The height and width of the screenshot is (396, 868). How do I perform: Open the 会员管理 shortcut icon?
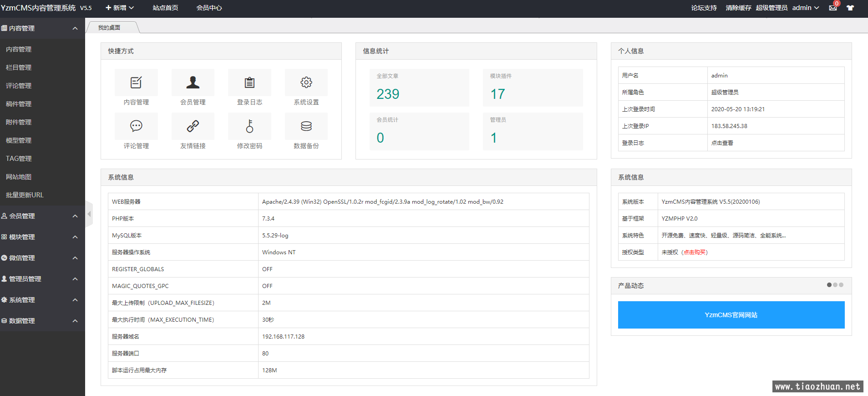click(193, 82)
